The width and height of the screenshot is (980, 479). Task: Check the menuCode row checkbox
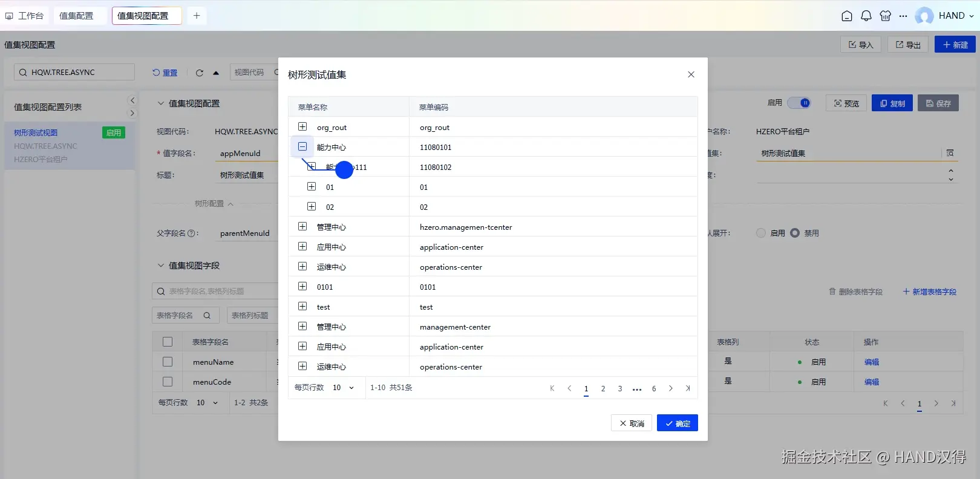[x=168, y=382]
